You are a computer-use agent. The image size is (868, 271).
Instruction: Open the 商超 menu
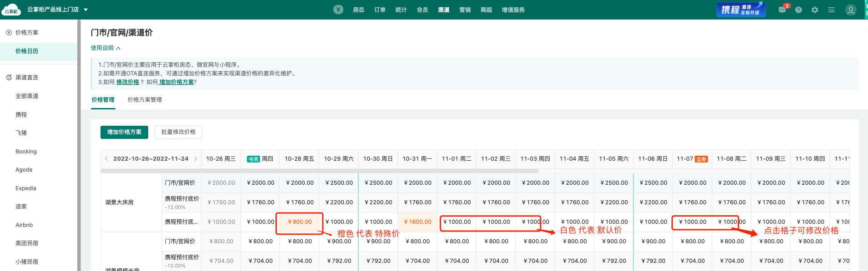486,10
